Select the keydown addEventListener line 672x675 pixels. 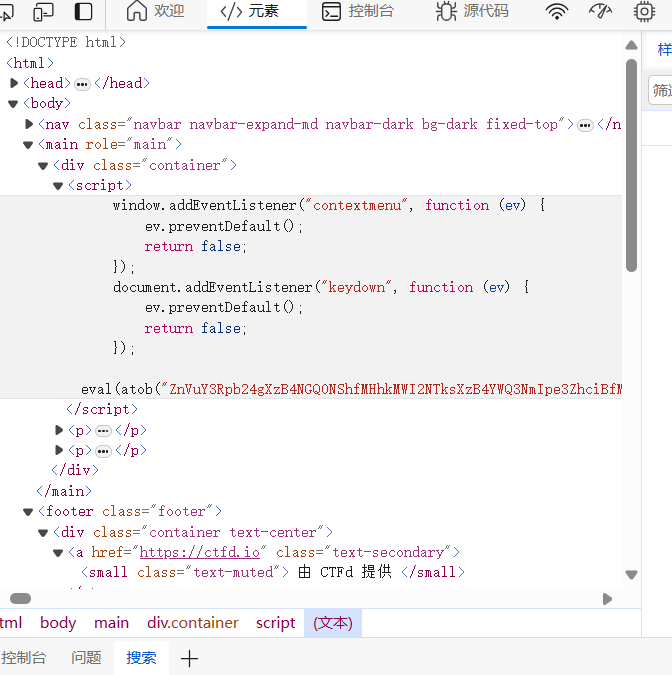click(x=321, y=287)
